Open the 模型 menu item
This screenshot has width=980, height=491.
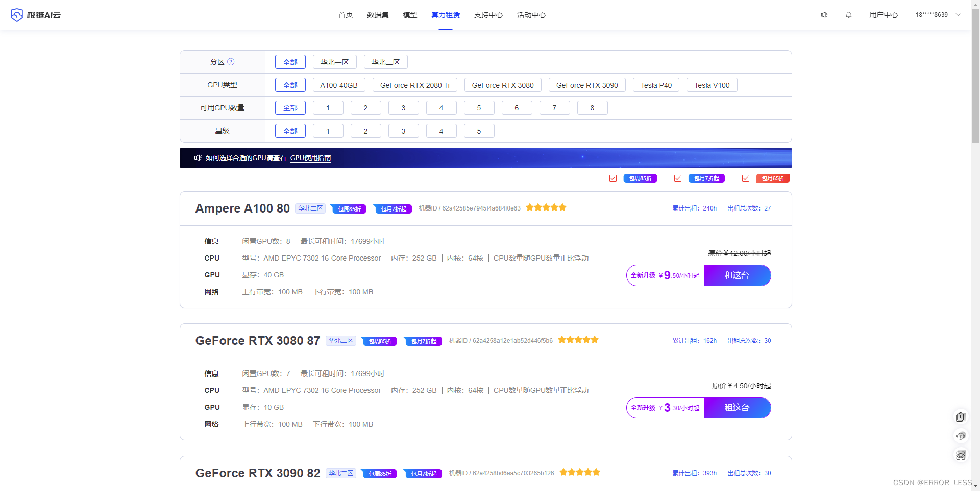pos(410,15)
